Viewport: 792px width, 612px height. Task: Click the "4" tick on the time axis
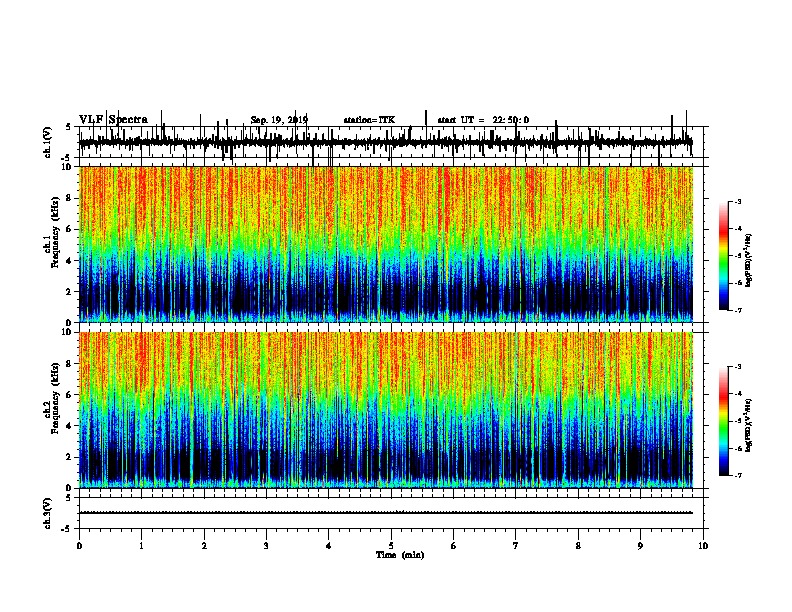click(329, 545)
